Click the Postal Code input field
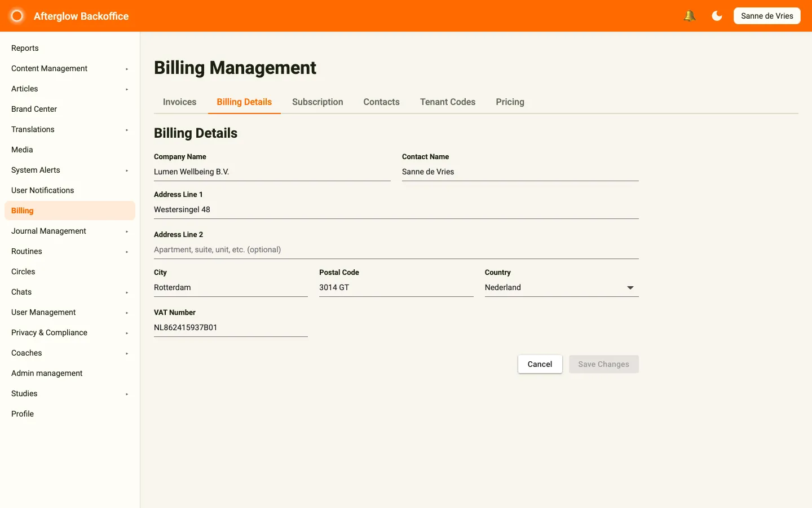The height and width of the screenshot is (508, 812). point(396,288)
